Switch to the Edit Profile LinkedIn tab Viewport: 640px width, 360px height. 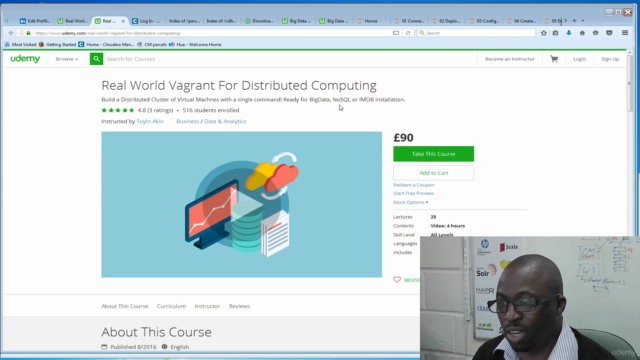coord(35,21)
